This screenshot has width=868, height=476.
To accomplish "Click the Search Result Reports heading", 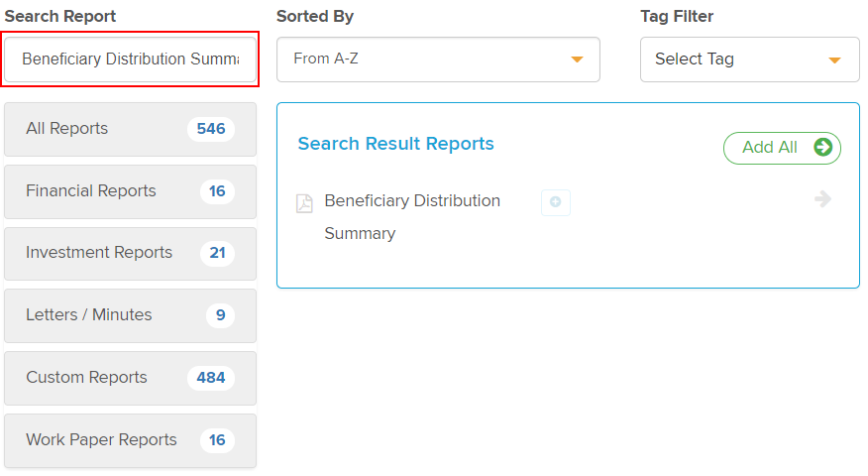I will (x=395, y=144).
